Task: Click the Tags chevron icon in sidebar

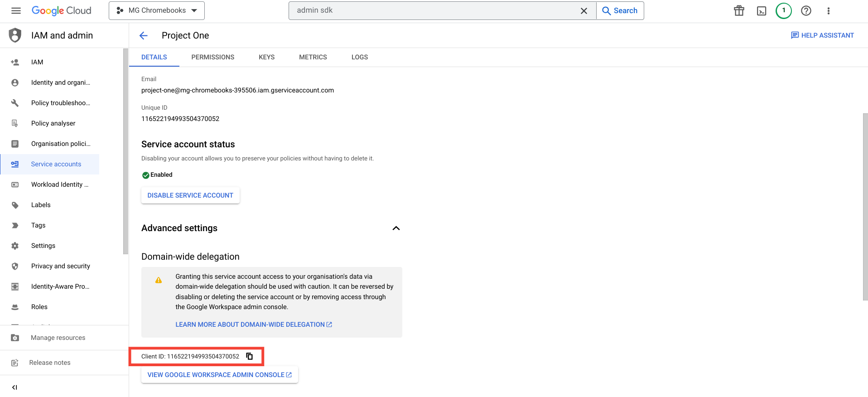Action: tap(15, 225)
